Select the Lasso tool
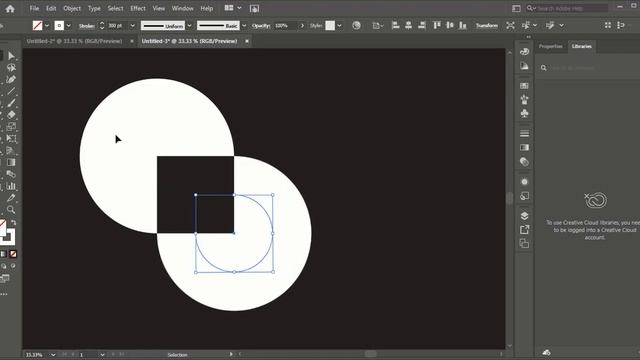The image size is (640, 360). 11,68
